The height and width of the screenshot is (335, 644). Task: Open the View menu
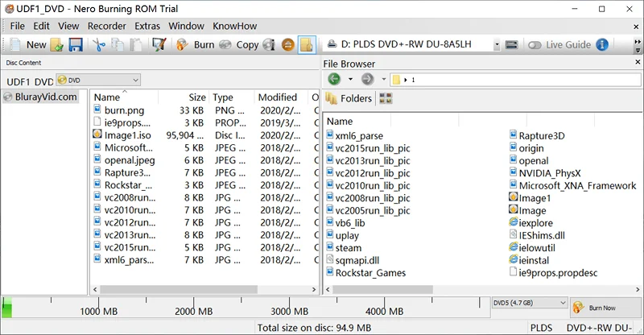[x=68, y=26]
